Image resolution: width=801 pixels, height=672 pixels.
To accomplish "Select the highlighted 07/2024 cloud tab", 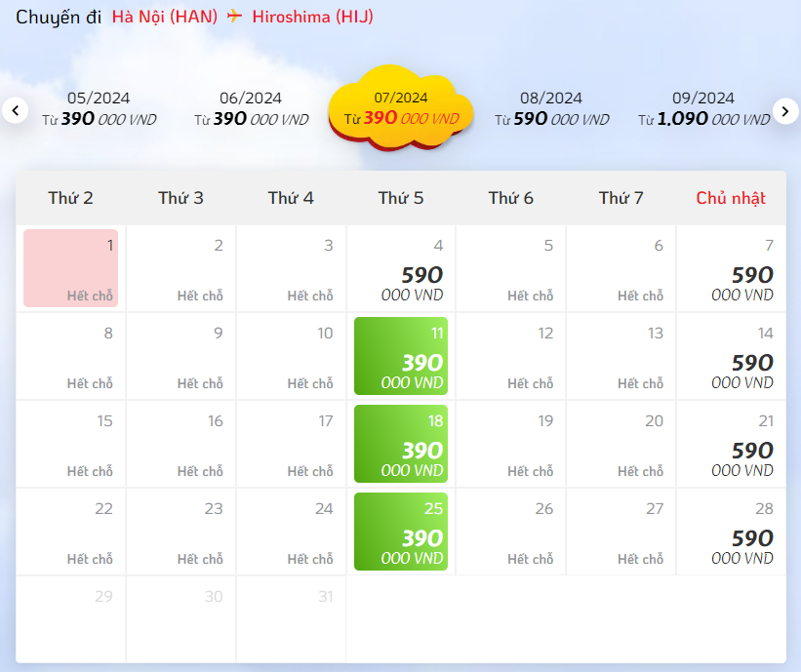I will click(401, 108).
